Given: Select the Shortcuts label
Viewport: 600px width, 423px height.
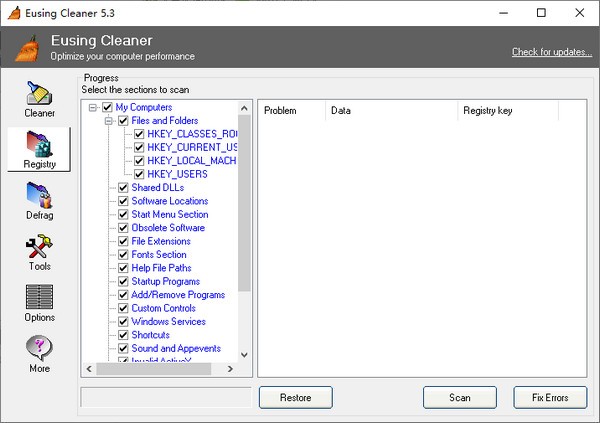Looking at the screenshot, I should click(151, 335).
